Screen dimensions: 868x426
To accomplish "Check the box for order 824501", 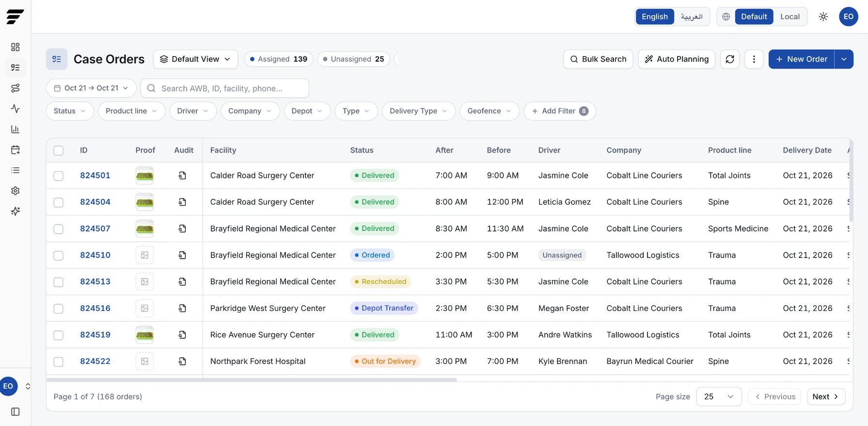I will 59,176.
